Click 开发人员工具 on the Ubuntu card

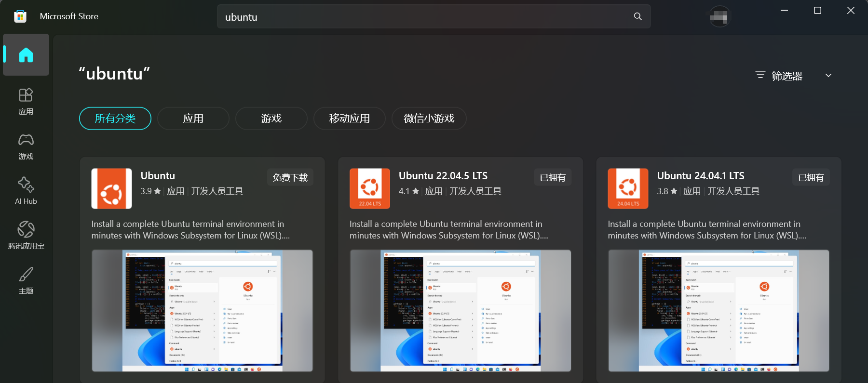tap(217, 191)
